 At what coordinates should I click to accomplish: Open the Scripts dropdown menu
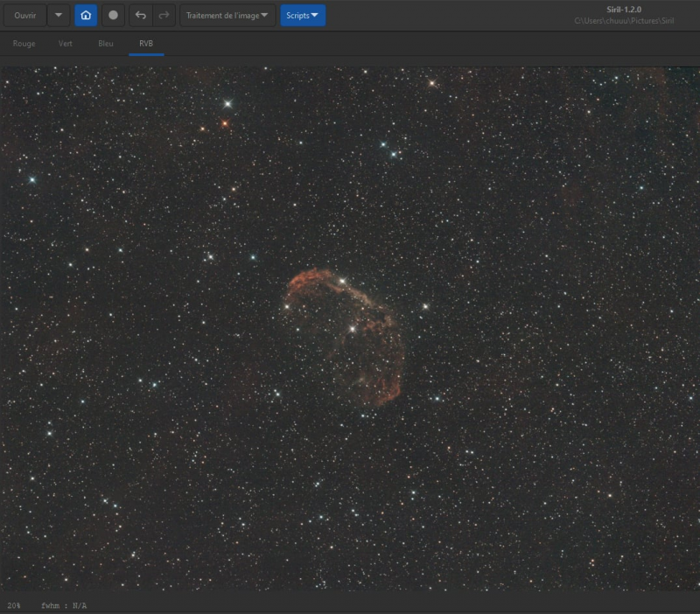pos(303,16)
